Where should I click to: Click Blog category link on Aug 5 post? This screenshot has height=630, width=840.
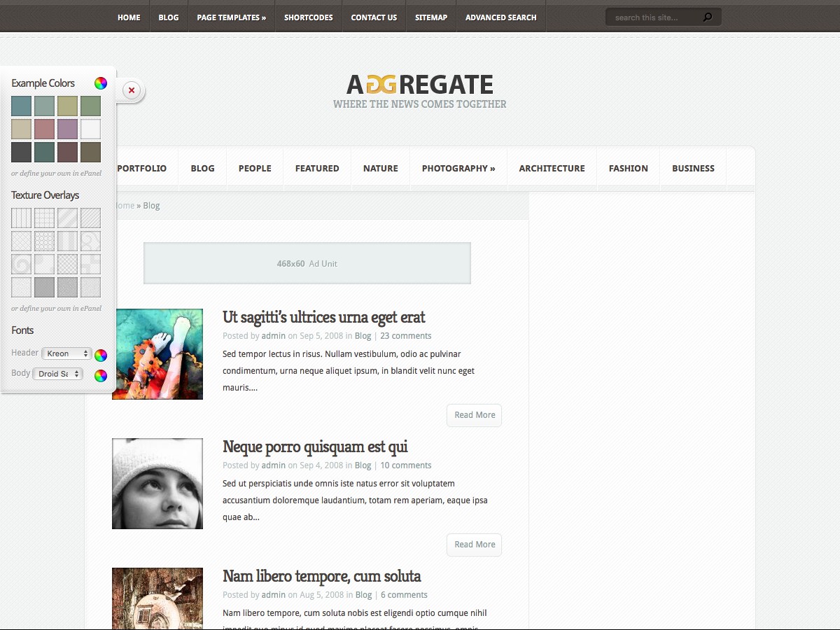(x=363, y=595)
